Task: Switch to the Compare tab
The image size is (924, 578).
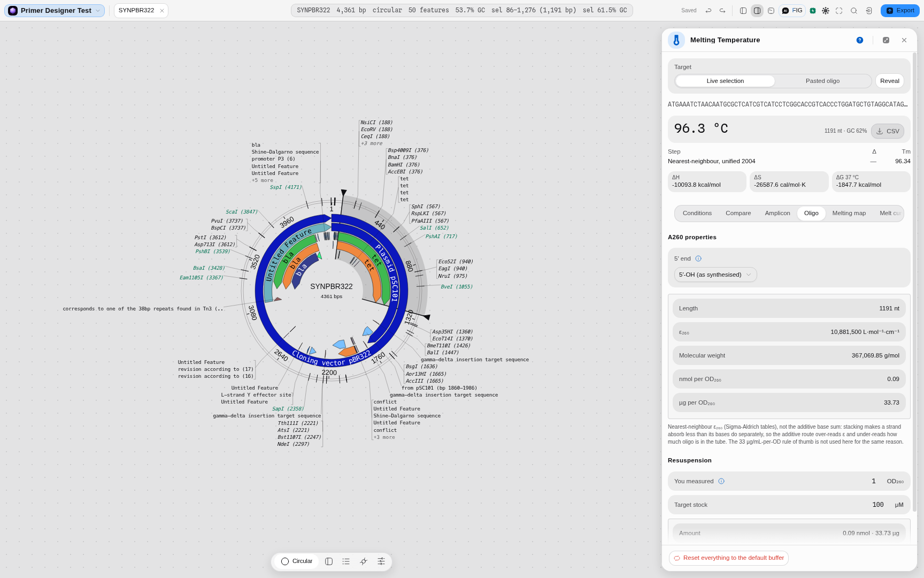Action: 738,213
